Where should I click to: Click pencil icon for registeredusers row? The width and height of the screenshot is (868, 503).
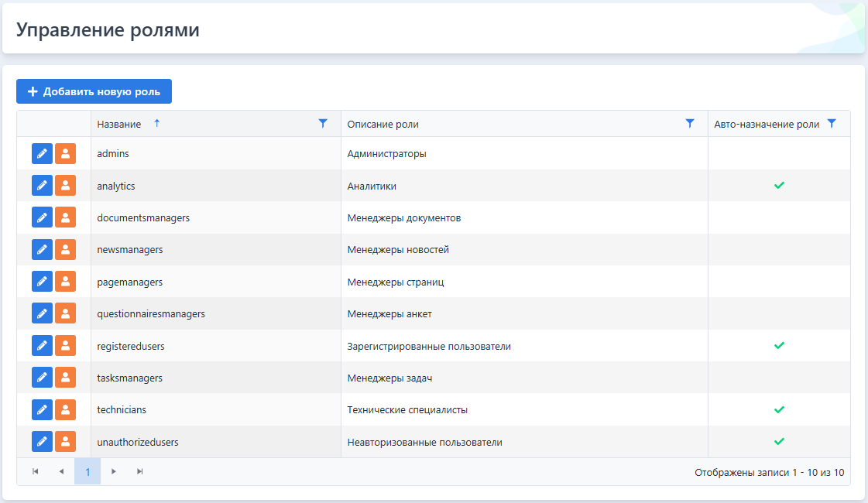[x=42, y=346]
